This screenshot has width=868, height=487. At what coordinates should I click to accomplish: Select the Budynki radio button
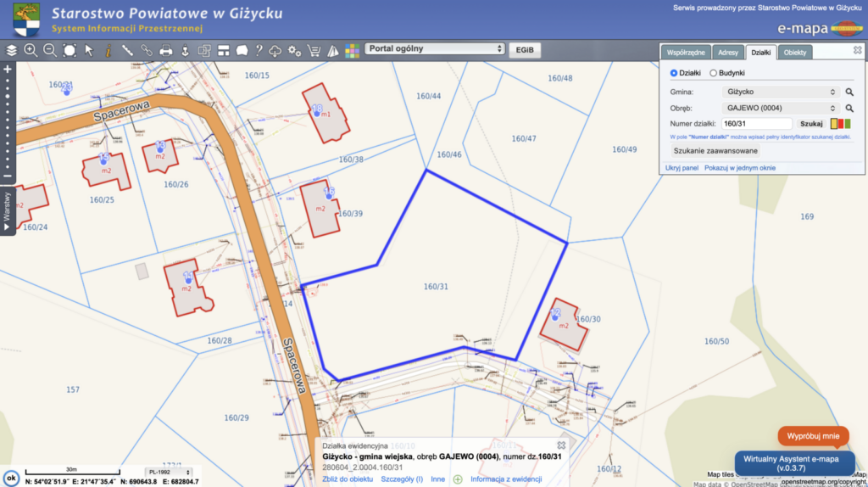tap(713, 73)
